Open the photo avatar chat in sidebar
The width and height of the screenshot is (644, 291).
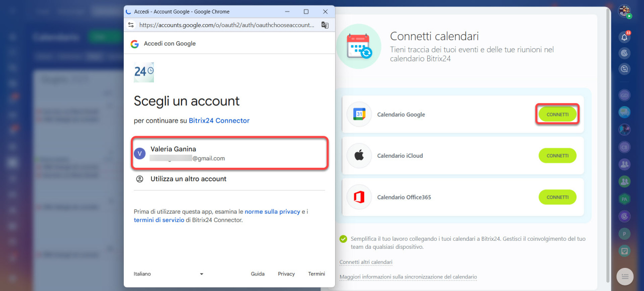click(624, 129)
